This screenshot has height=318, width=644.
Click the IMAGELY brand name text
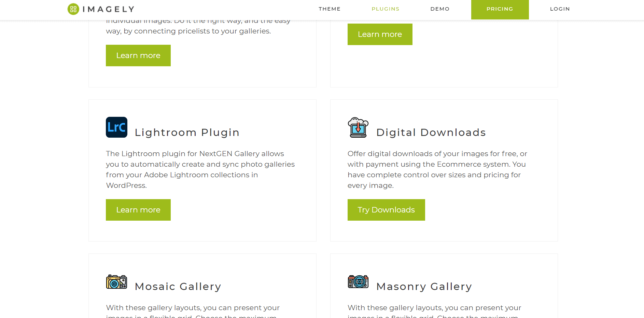[x=109, y=9]
